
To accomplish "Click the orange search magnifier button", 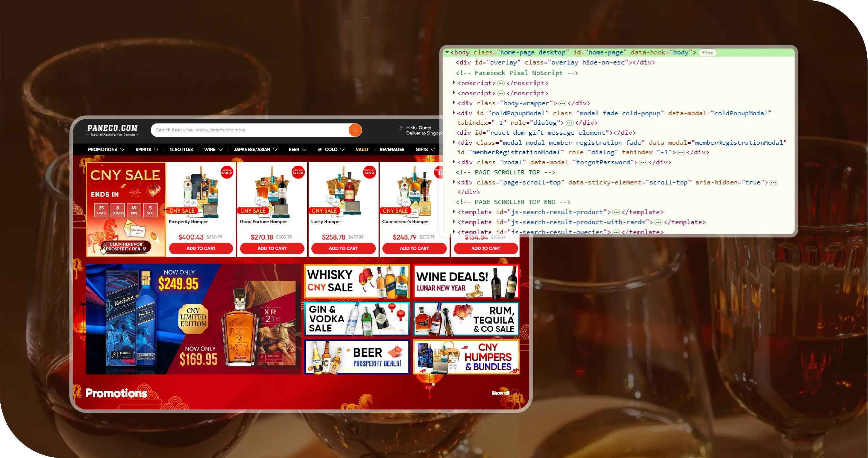I will point(355,130).
